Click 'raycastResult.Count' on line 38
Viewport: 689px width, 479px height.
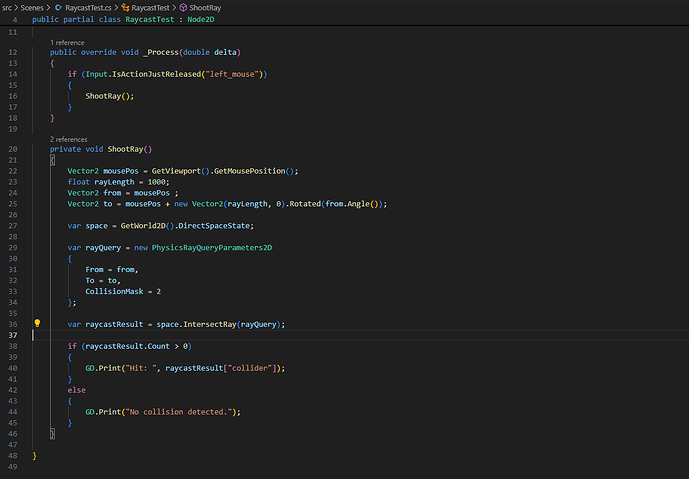[127, 346]
